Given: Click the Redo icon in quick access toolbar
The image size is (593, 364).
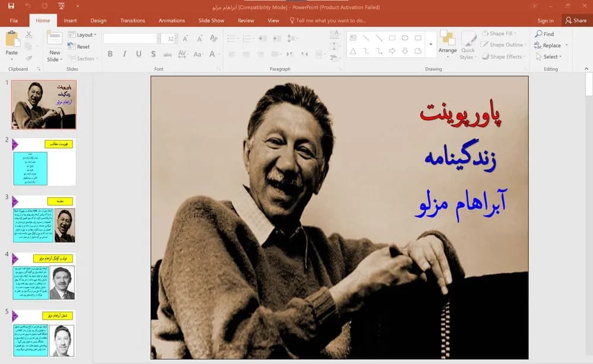Looking at the screenshot, I should [44, 6].
